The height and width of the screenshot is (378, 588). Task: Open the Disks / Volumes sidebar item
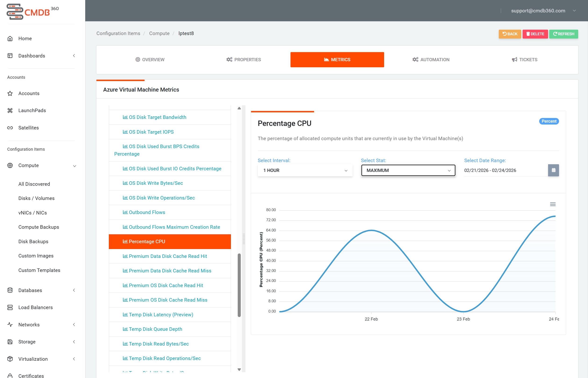36,198
